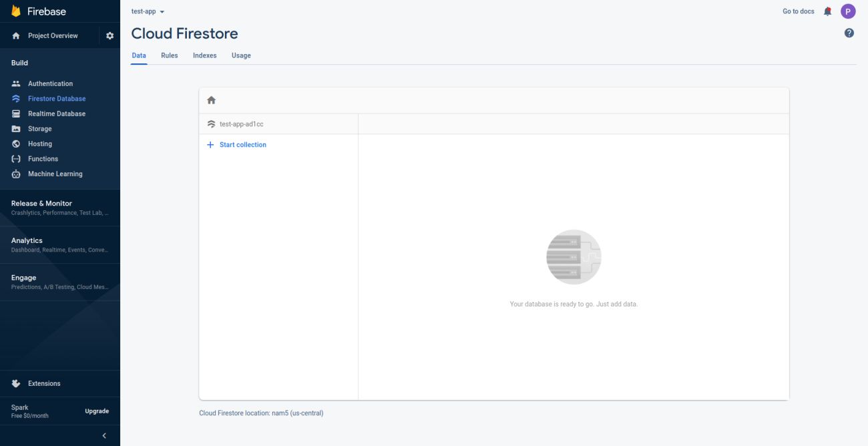Open the Extensions panel
Image resolution: width=868 pixels, height=446 pixels.
tap(44, 383)
